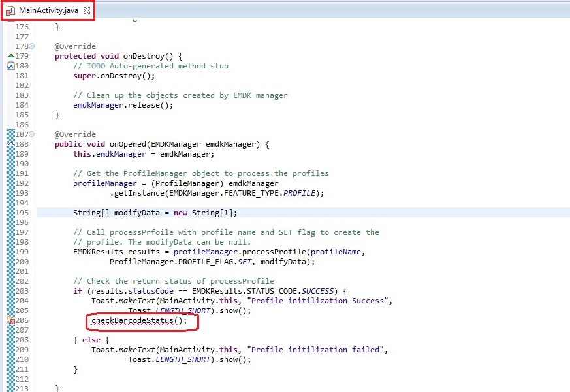Close the MainActivity.java editor tab

(x=87, y=11)
